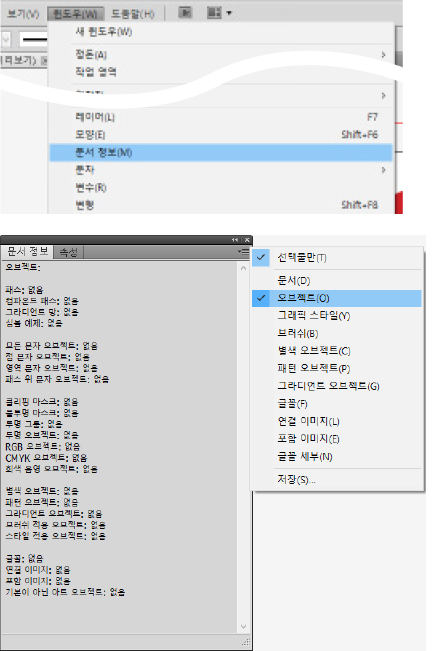Click the 그라디언트 망: 없음 line

click(x=42, y=312)
